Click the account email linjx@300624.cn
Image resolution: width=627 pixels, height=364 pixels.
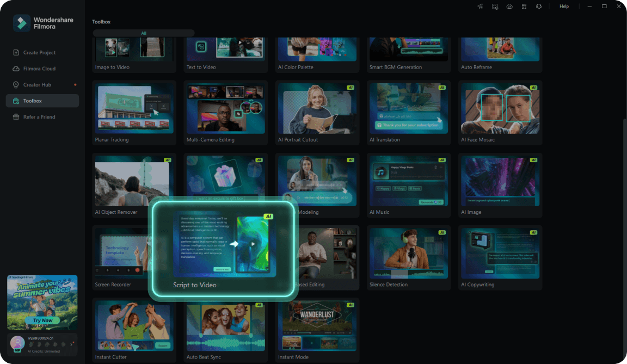click(x=40, y=338)
